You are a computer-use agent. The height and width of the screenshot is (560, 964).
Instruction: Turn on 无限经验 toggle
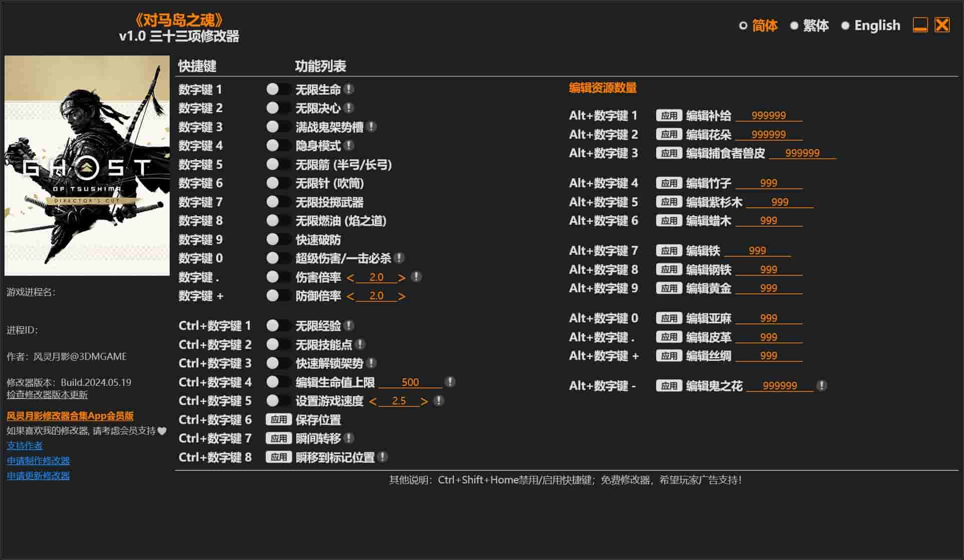[278, 326]
